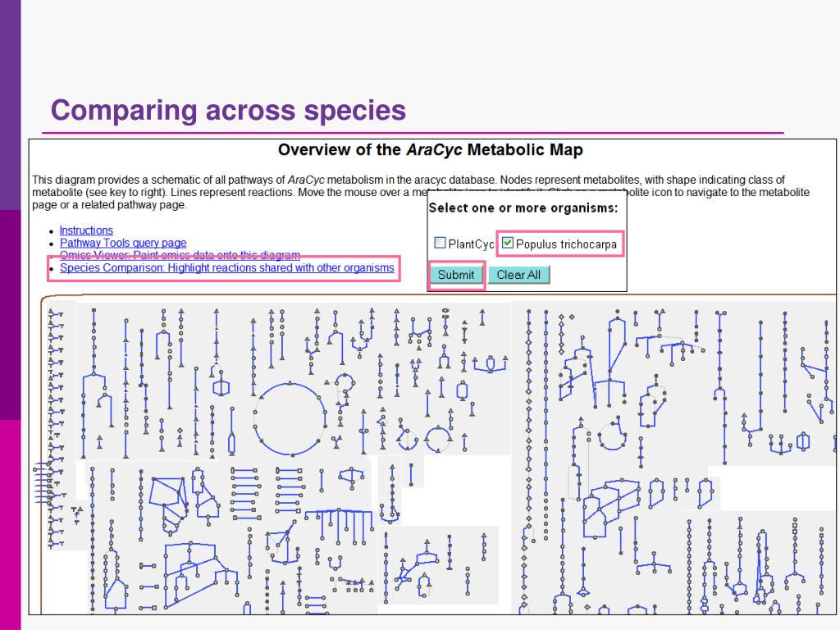Click the 'Overview of the AraCyc Metabolic Map' heading

click(x=430, y=149)
